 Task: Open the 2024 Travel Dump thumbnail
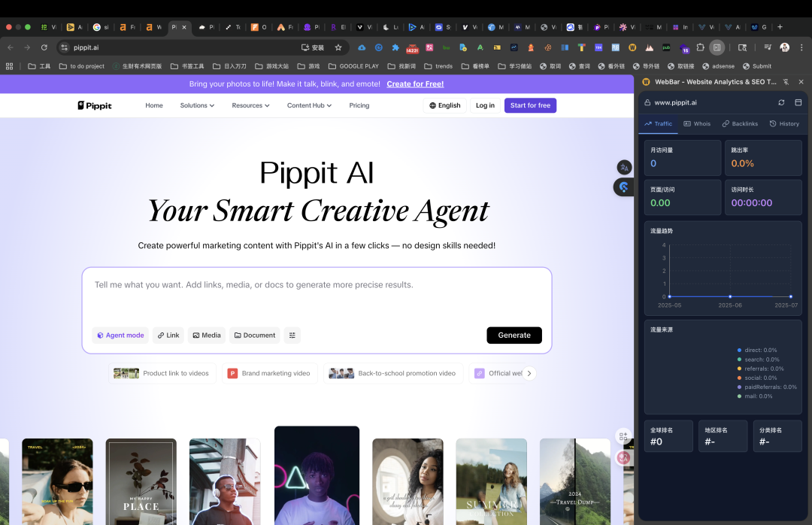coord(575,481)
